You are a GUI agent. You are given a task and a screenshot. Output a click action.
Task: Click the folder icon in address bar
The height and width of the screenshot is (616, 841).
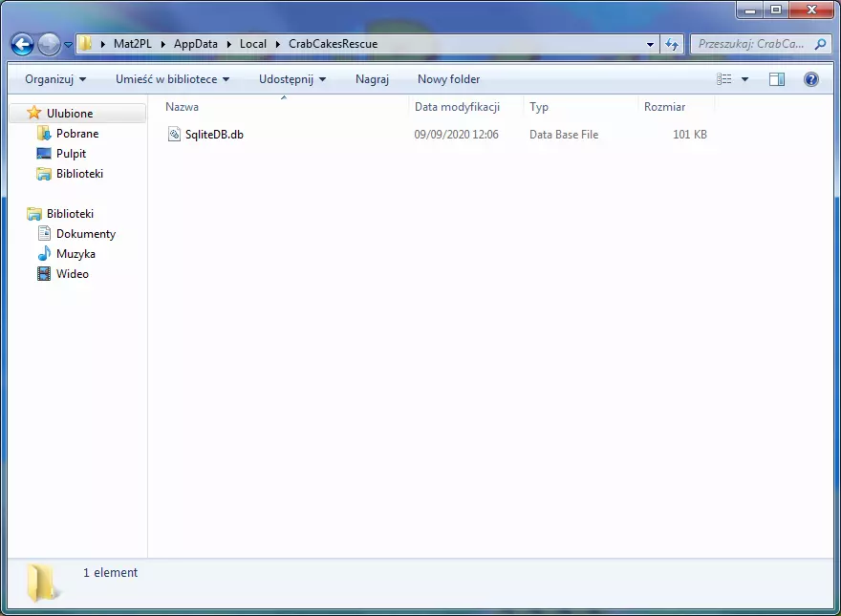(85, 44)
